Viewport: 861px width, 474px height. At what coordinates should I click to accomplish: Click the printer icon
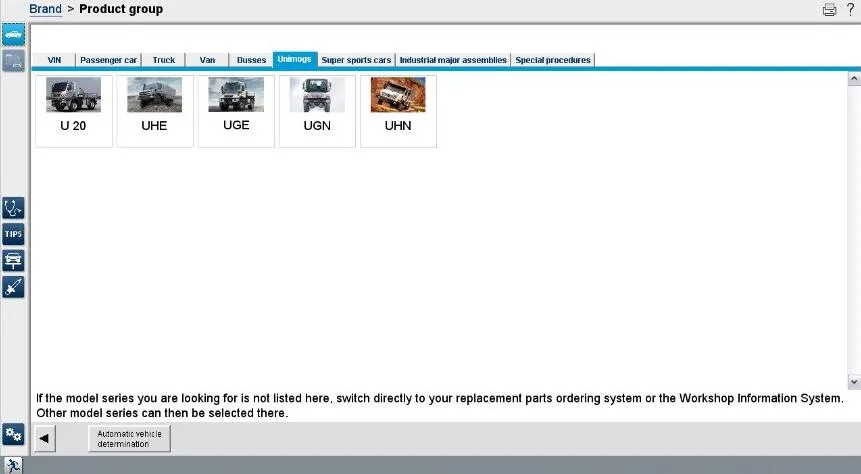[x=829, y=9]
